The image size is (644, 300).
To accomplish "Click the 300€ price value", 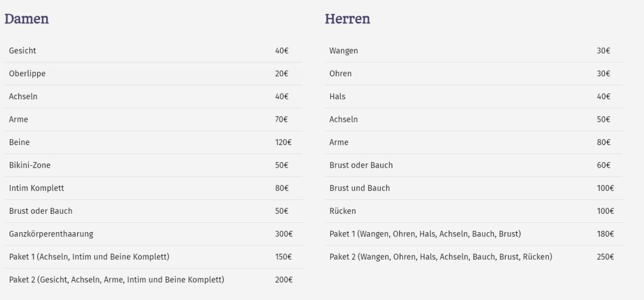I will 284,234.
